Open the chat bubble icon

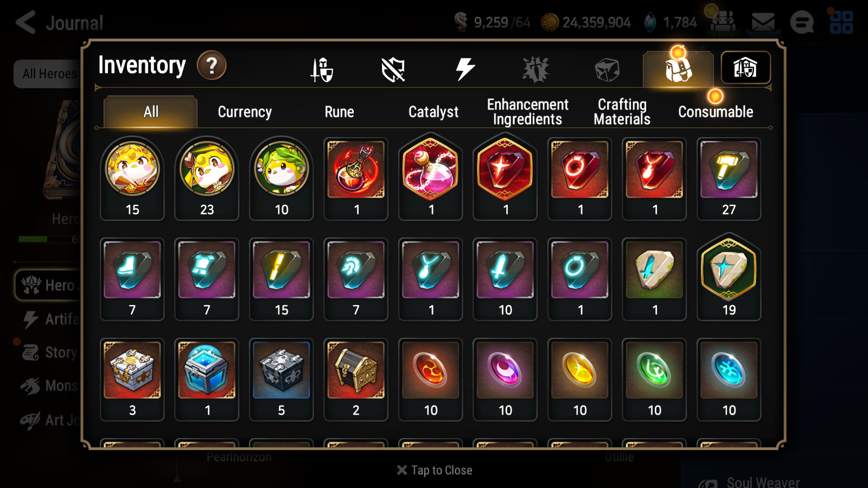tap(802, 23)
